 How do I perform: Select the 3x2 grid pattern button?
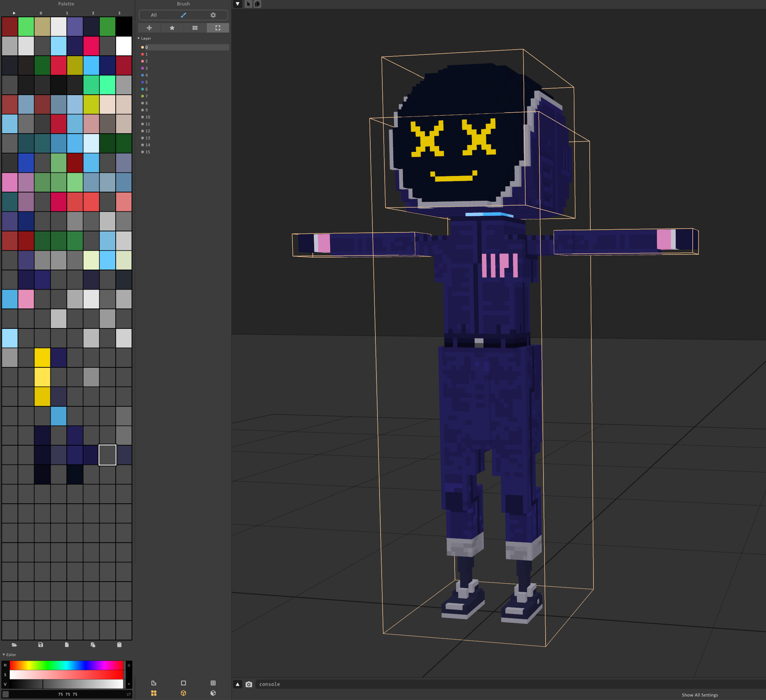[195, 28]
